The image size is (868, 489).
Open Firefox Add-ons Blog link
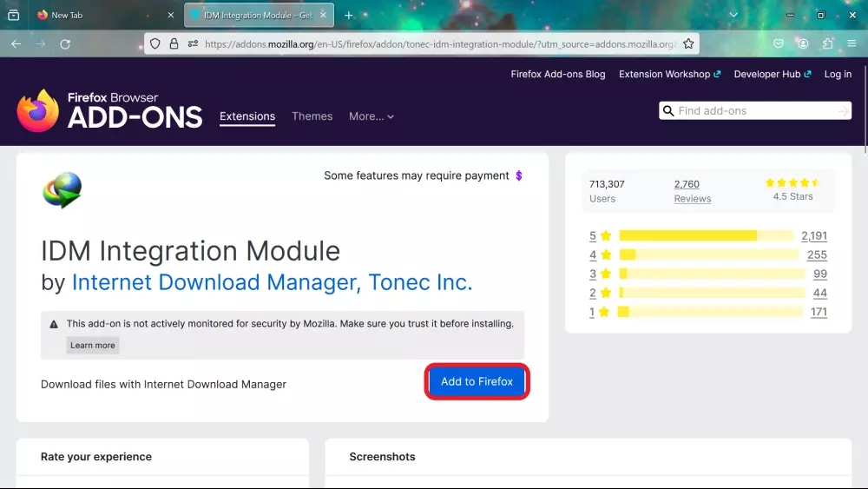click(x=558, y=74)
